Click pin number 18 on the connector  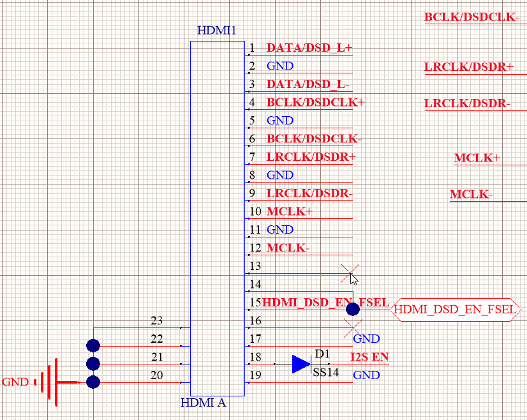click(255, 357)
